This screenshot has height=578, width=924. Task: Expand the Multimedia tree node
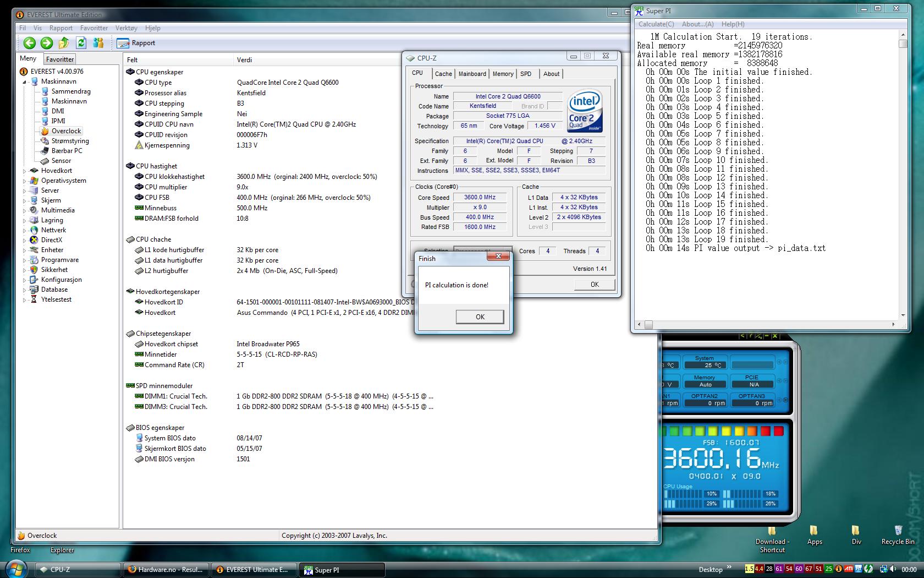click(x=25, y=210)
